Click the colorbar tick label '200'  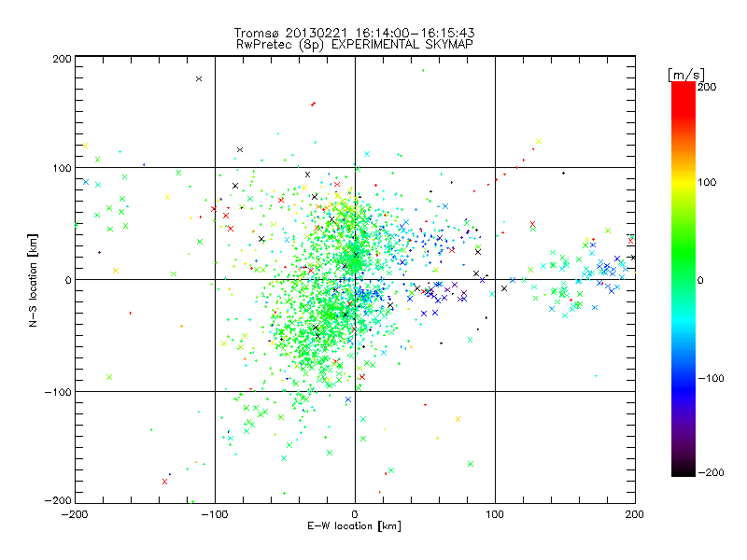707,87
